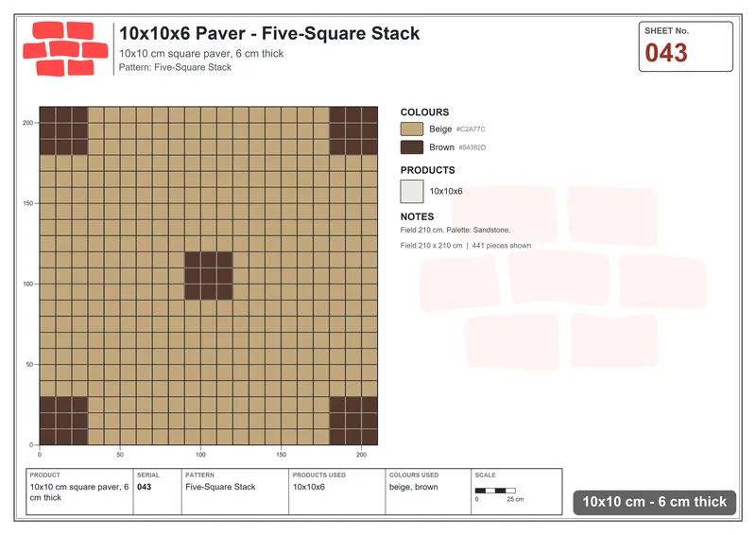Click the sheet number 043
Viewport: 756px width, 535px height.
666,53
